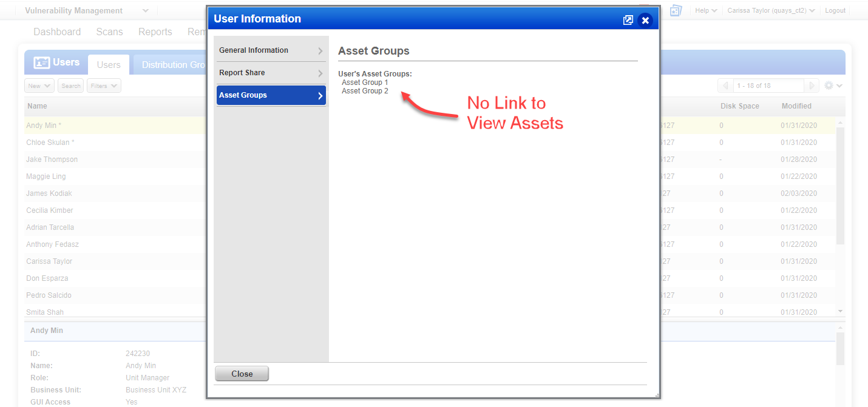Open the quick links icon beside Help
Image resolution: width=868 pixels, height=407 pixels.
(676, 10)
